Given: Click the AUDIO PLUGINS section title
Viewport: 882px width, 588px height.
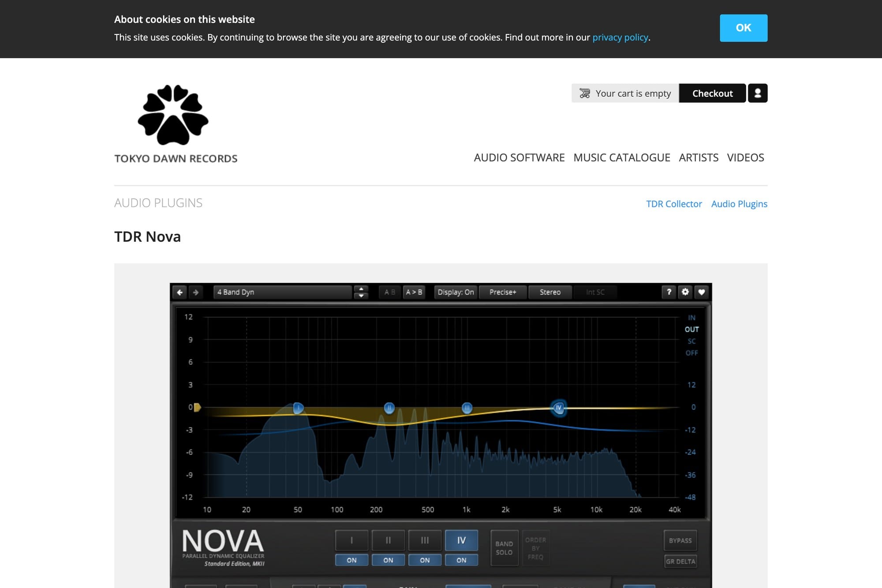Looking at the screenshot, I should (158, 203).
